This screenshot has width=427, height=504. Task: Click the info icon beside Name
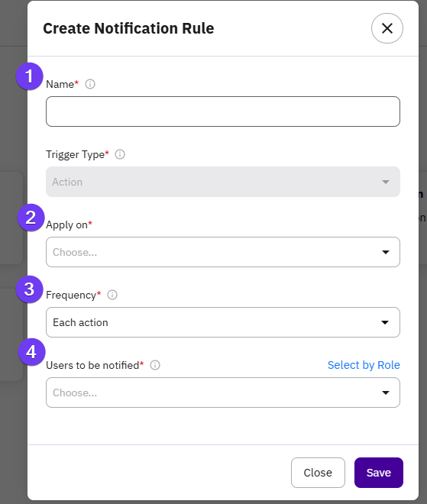tap(90, 84)
